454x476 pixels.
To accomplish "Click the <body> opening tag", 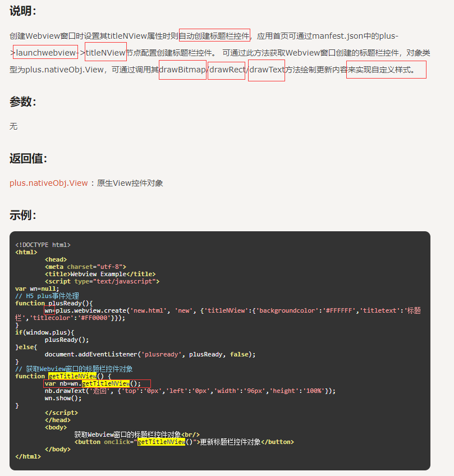I will 56,427.
